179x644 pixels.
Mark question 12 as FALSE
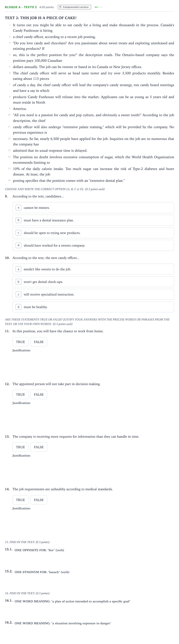point(39,395)
